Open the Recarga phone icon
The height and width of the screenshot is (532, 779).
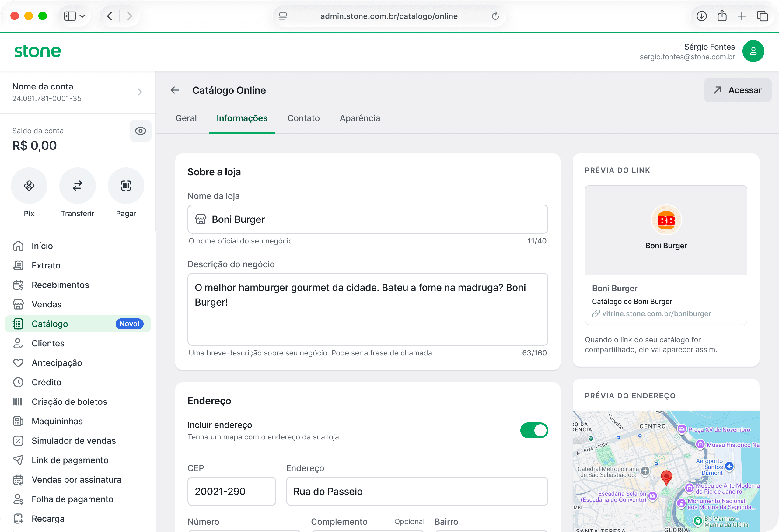(18, 519)
